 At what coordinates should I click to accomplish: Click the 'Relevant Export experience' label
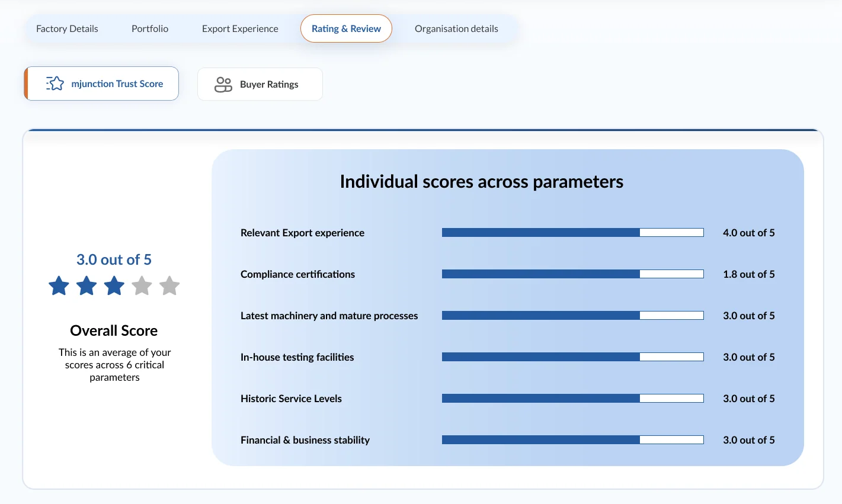coord(302,233)
